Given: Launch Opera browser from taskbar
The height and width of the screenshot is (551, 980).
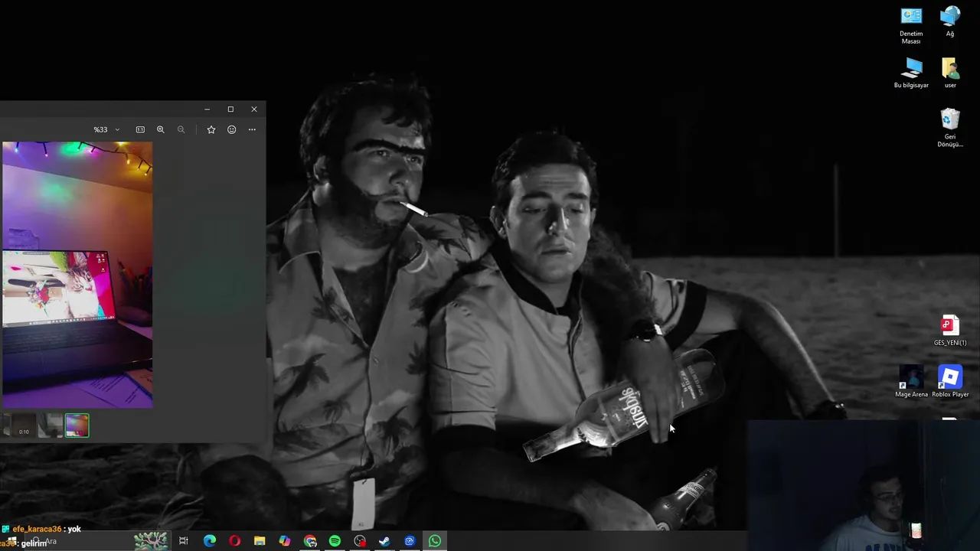Looking at the screenshot, I should [235, 541].
